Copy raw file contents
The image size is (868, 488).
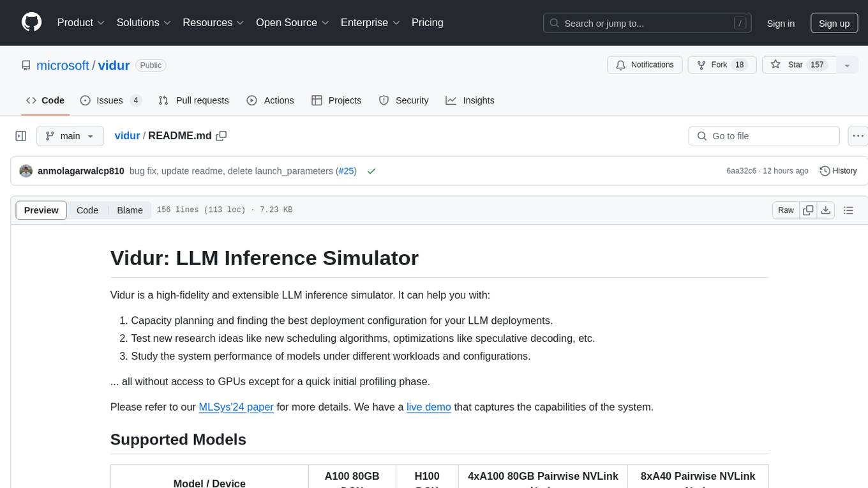pyautogui.click(x=808, y=210)
